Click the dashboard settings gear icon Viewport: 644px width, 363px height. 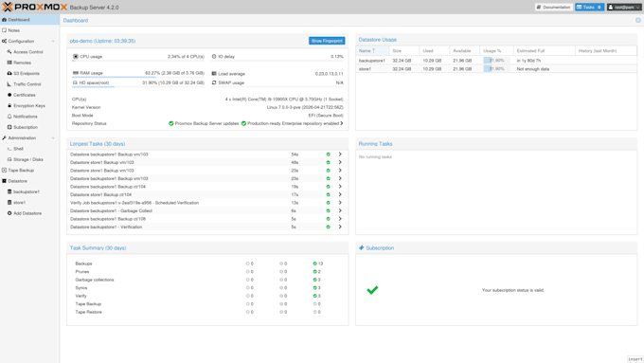pyautogui.click(x=637, y=20)
